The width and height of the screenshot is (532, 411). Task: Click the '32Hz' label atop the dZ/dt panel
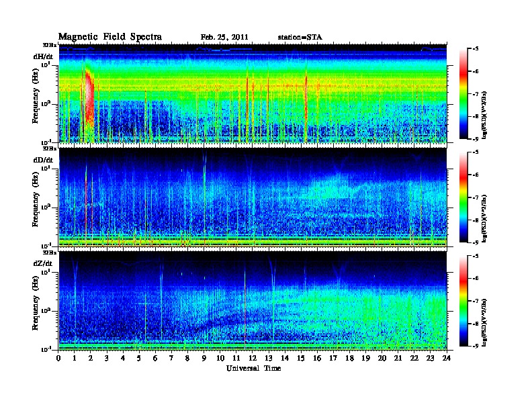pos(50,253)
